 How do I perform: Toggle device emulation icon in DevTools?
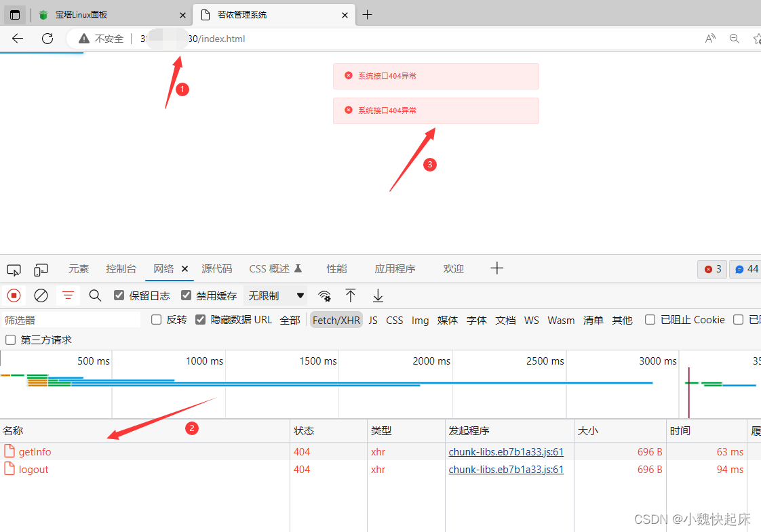pos(41,270)
